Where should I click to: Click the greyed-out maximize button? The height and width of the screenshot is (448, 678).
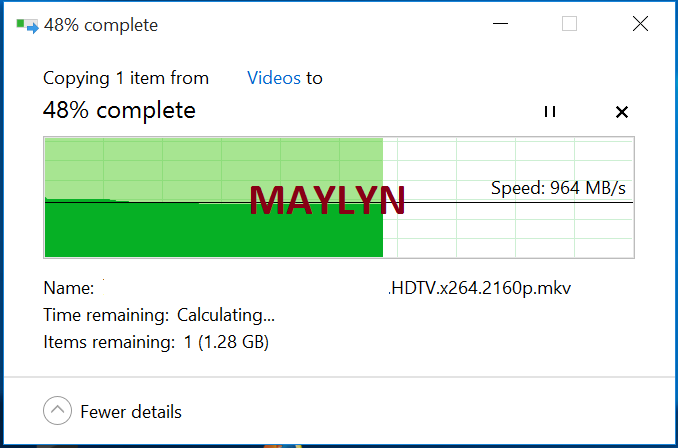pyautogui.click(x=569, y=24)
